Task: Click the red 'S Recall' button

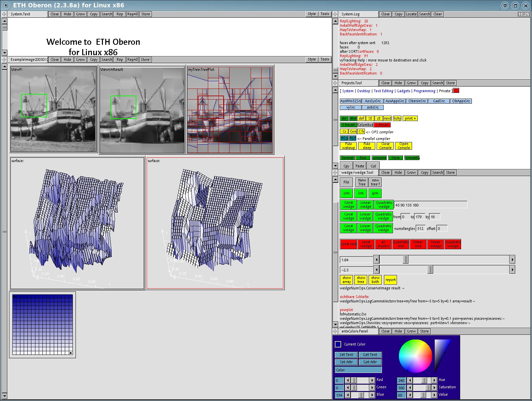Action: (382, 125)
